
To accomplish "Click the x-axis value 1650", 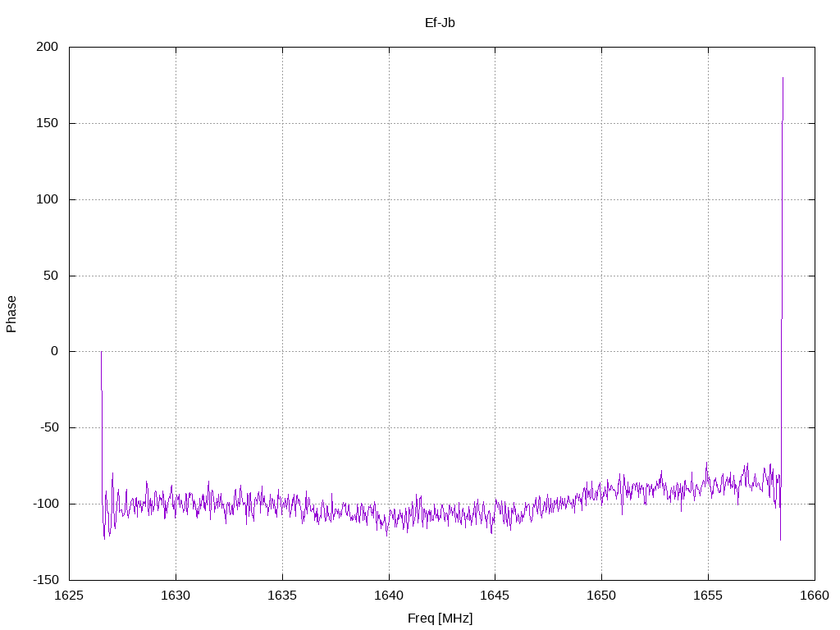I will 601,596.
